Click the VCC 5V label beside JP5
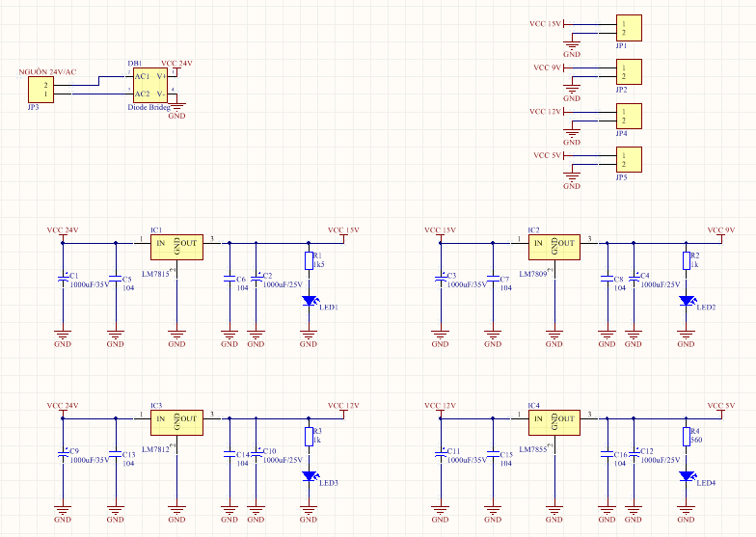756x537 pixels. [548, 155]
